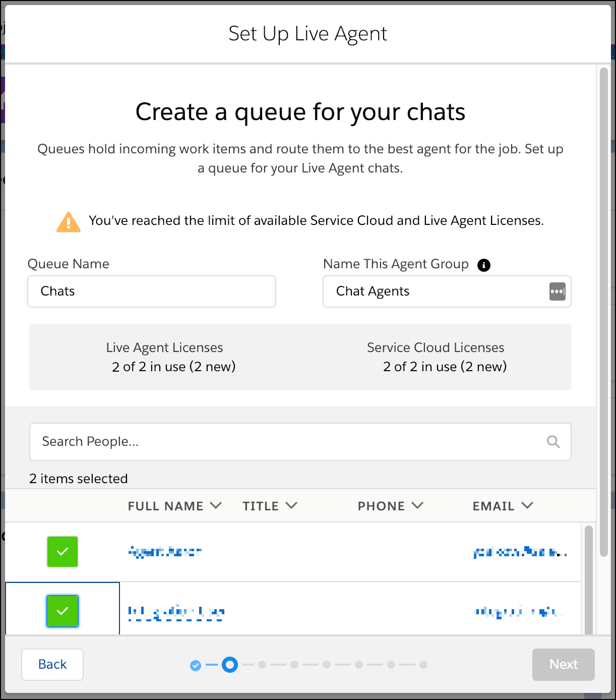Click the Next button
Screen dimensions: 616x700
tap(563, 665)
